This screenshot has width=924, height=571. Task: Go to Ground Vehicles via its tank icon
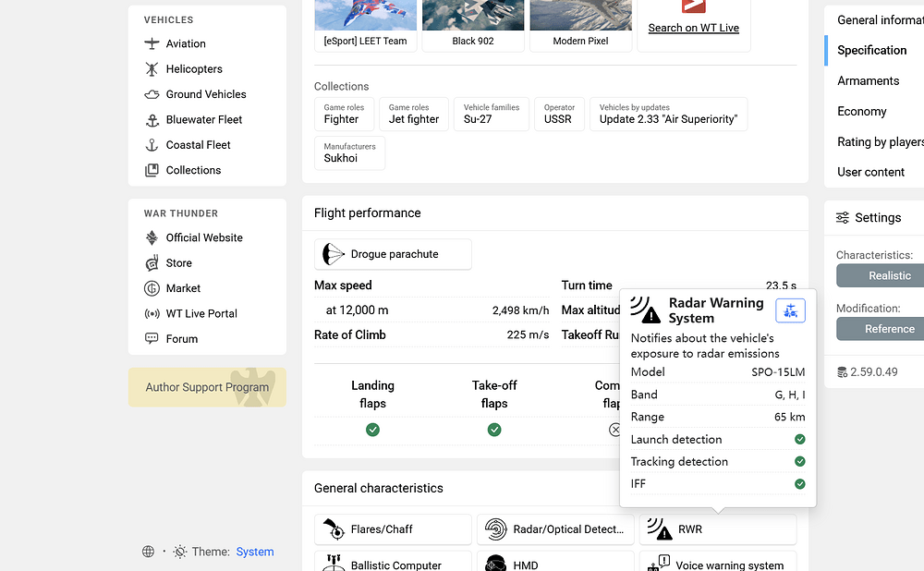click(152, 94)
